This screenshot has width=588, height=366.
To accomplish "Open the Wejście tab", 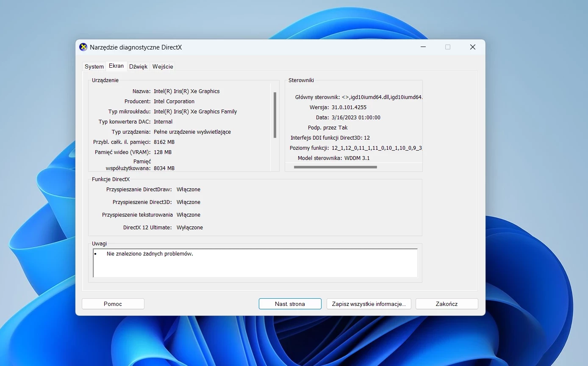I will [x=163, y=66].
